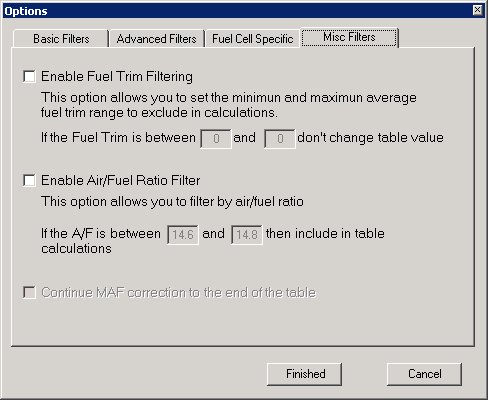Select the A/F field showing 14.8
The image size is (488, 400).
tap(247, 235)
